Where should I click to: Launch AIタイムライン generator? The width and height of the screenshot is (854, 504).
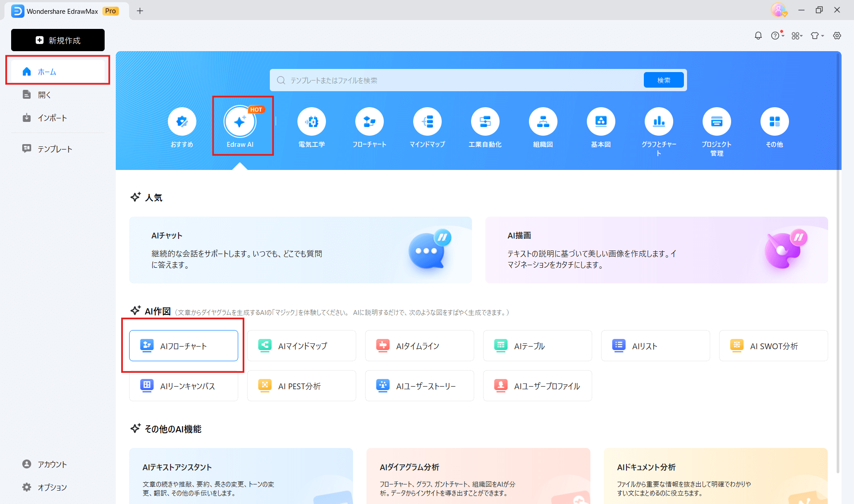click(x=419, y=346)
